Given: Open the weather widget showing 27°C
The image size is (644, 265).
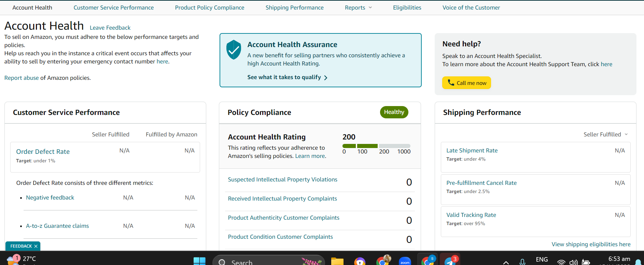Looking at the screenshot, I should [22, 260].
